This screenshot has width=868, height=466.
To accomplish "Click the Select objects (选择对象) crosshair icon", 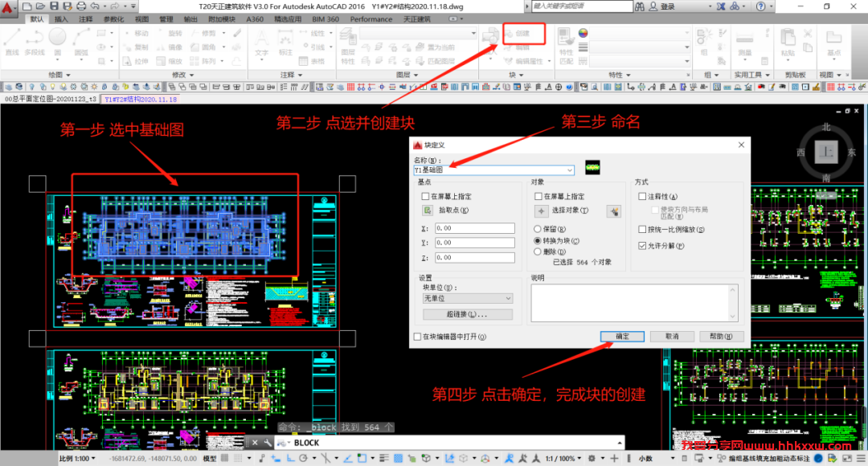I will 541,211.
